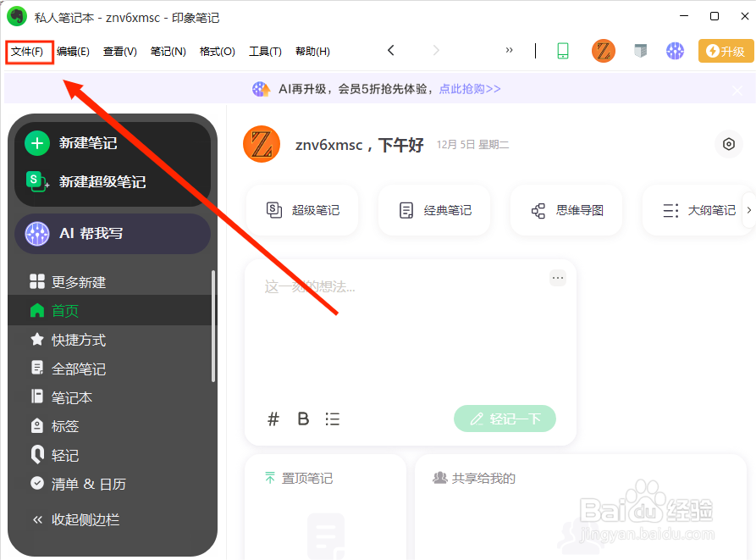This screenshot has height=560, width=756.
Task: Open 笔记本 in the sidebar
Action: tap(71, 397)
